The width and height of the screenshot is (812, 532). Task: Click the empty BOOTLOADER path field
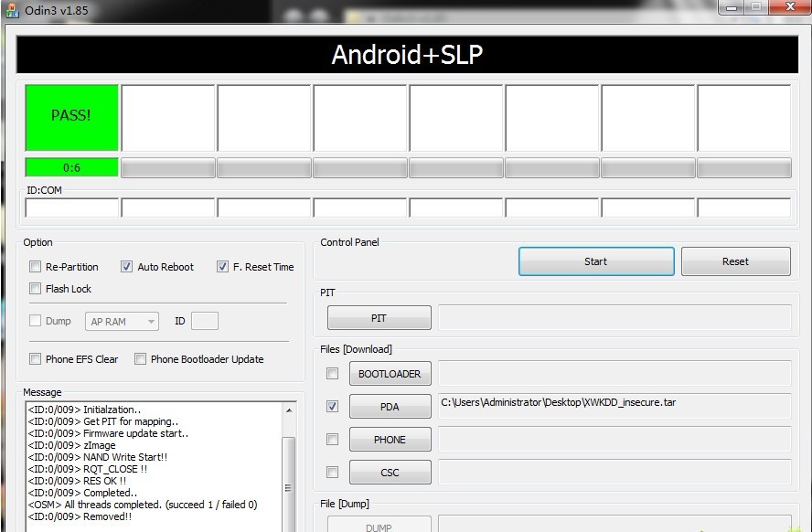(614, 373)
